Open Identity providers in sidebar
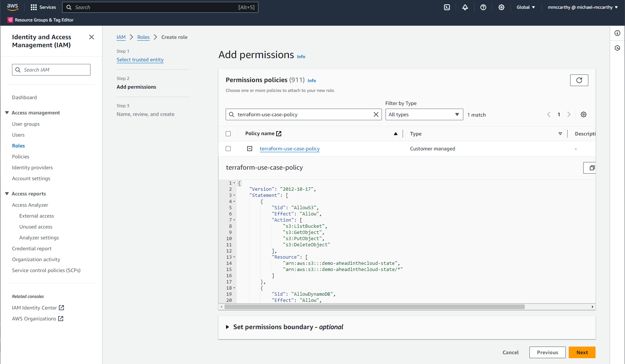625x364 pixels. tap(32, 167)
